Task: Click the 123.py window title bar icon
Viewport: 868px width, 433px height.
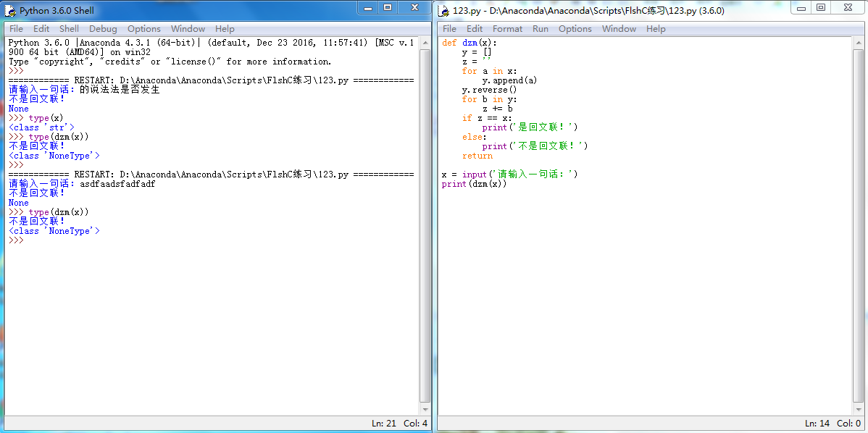Action: point(444,11)
